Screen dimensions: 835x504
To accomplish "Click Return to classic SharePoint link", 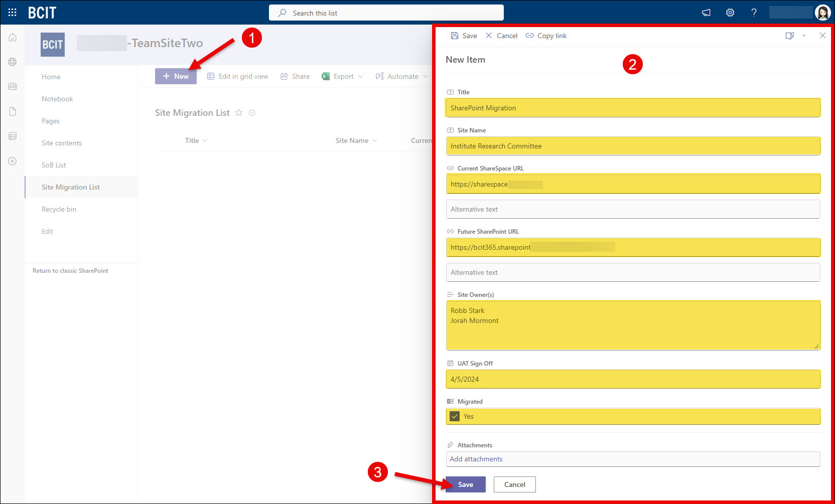I will click(x=70, y=271).
